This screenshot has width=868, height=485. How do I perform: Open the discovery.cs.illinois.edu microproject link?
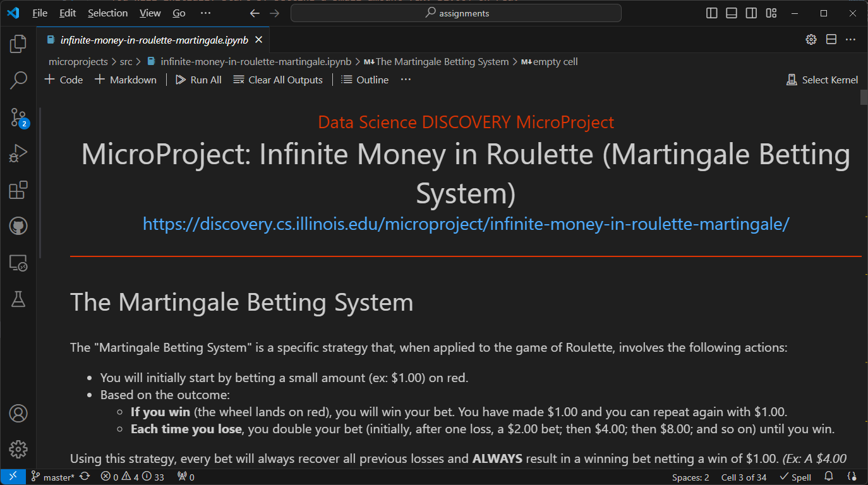(x=466, y=224)
